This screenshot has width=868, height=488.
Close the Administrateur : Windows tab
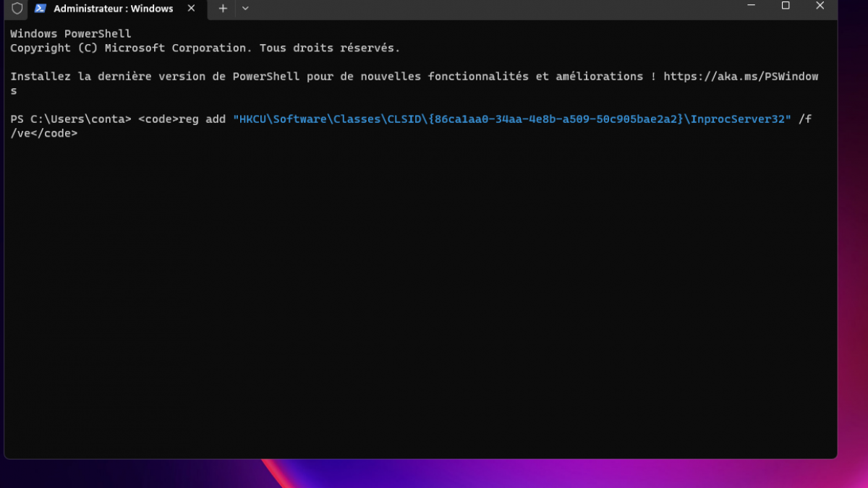[x=191, y=9]
